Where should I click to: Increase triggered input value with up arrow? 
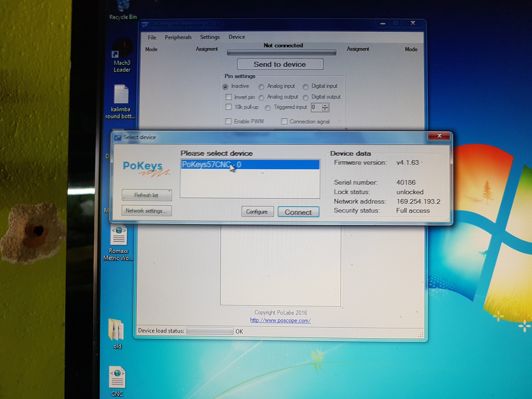(x=325, y=106)
